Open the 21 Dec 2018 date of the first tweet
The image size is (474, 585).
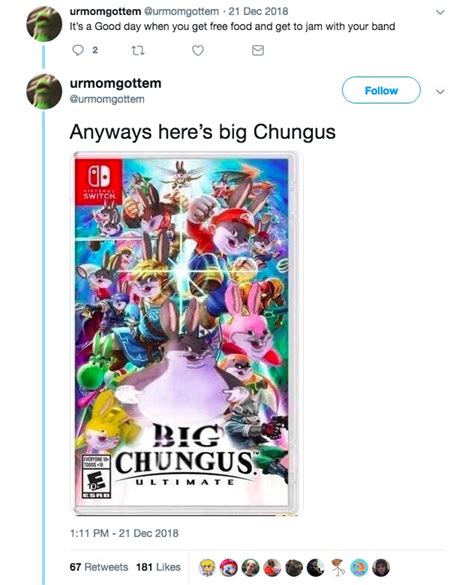pos(258,11)
